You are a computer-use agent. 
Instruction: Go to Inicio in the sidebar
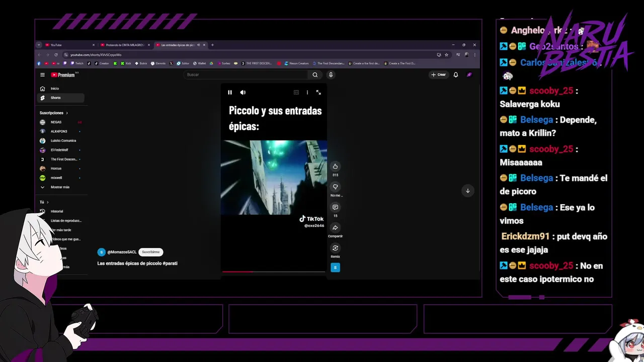[61, 88]
